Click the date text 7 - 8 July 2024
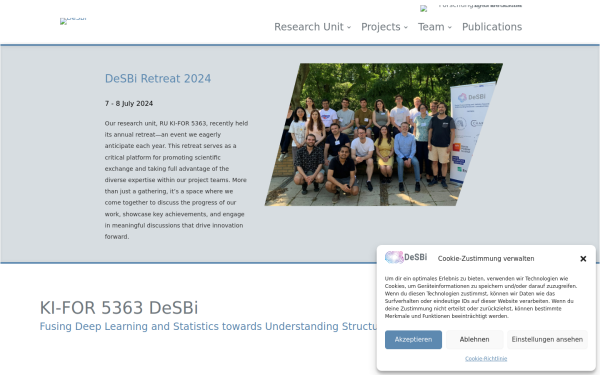This screenshot has height=375, width=600. [129, 104]
